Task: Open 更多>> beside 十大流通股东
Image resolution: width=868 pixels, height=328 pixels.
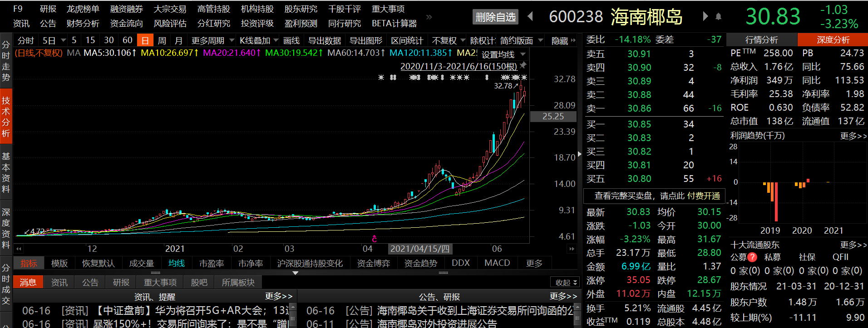Action: pyautogui.click(x=853, y=245)
